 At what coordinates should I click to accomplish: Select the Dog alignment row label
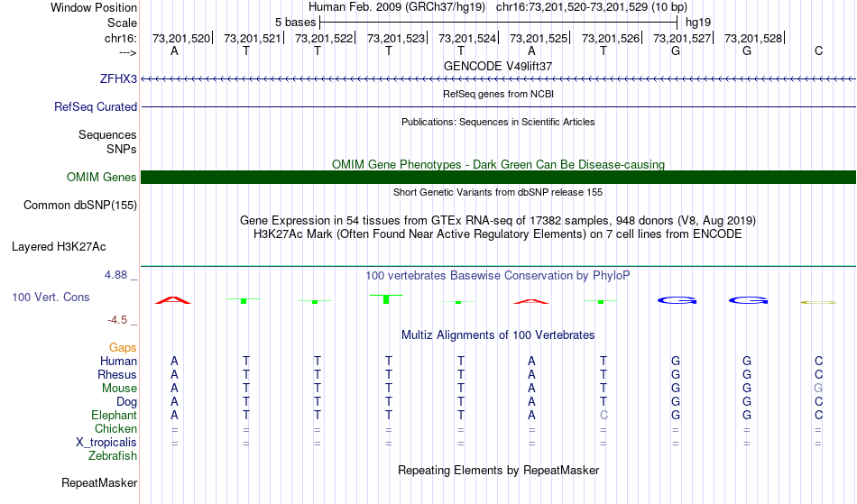126,402
